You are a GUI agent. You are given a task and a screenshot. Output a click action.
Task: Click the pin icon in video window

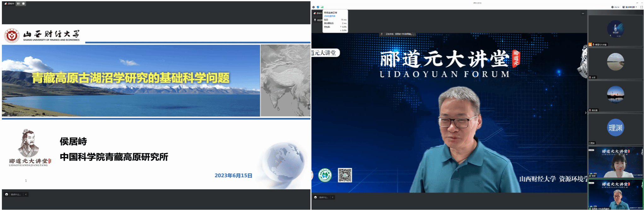click(315, 20)
